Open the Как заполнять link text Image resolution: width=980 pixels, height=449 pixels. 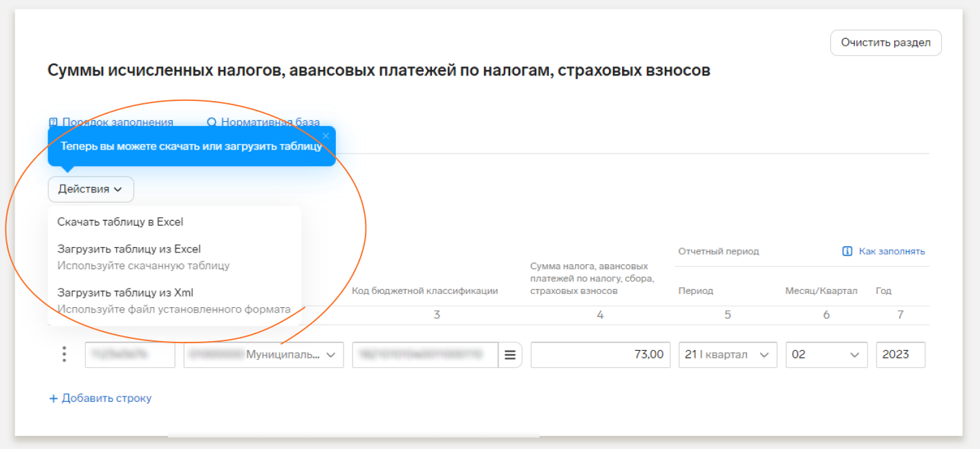[892, 251]
